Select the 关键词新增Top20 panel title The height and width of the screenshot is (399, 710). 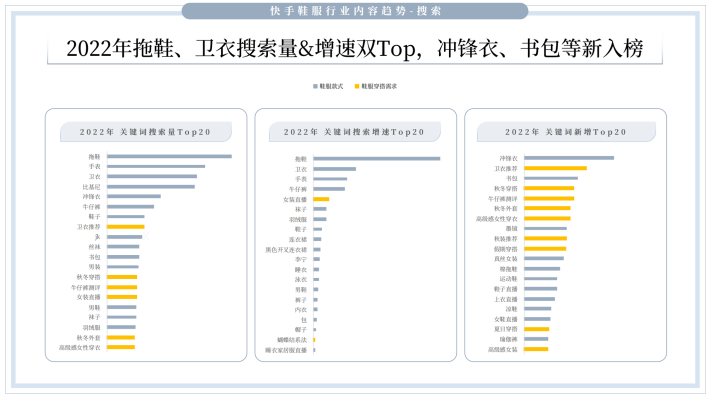click(x=566, y=132)
